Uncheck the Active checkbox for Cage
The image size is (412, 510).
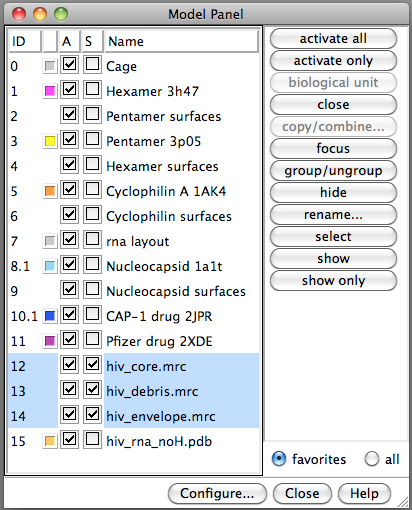click(69, 64)
